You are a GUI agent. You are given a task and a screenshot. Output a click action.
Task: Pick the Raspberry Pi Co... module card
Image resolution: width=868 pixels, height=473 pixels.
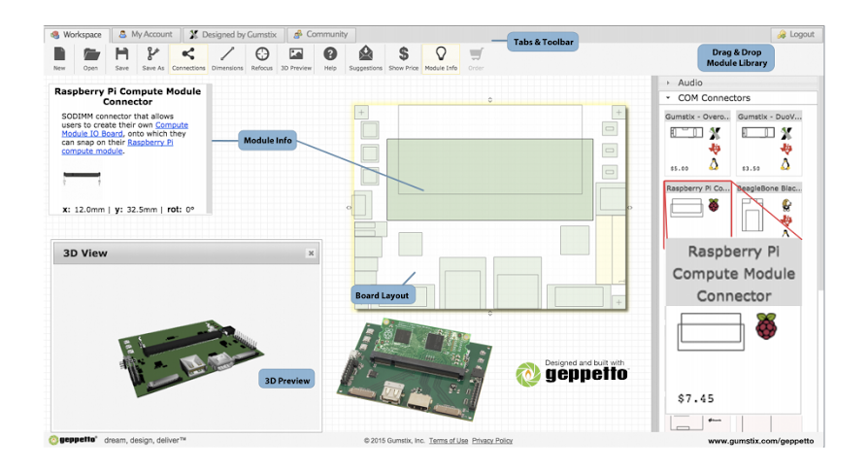point(697,210)
